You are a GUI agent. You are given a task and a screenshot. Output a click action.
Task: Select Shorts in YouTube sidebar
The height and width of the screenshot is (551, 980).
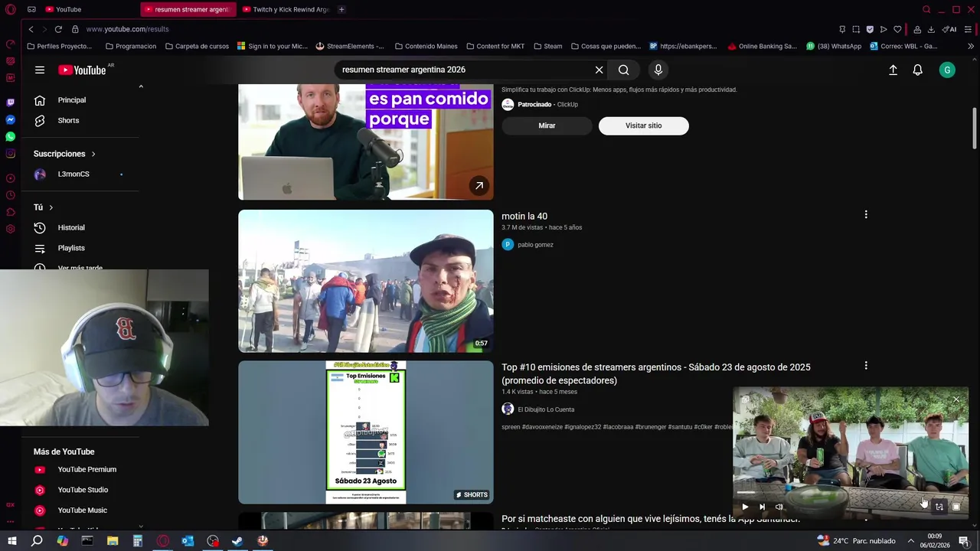(68, 120)
